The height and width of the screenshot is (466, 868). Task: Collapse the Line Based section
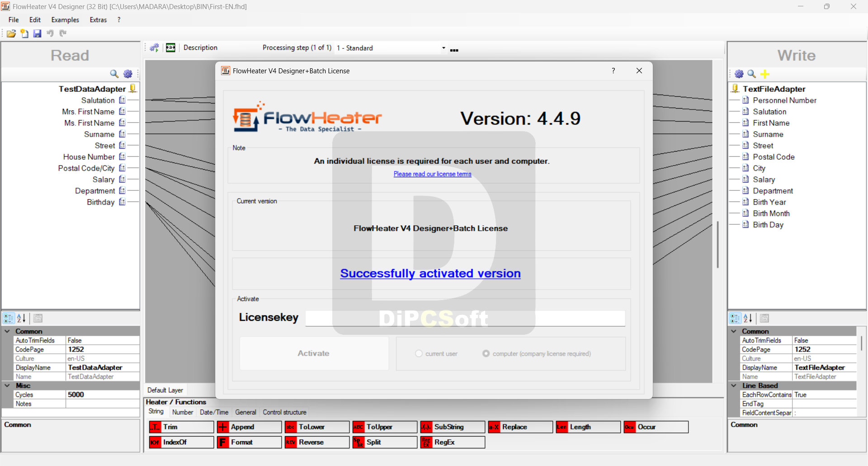click(734, 385)
